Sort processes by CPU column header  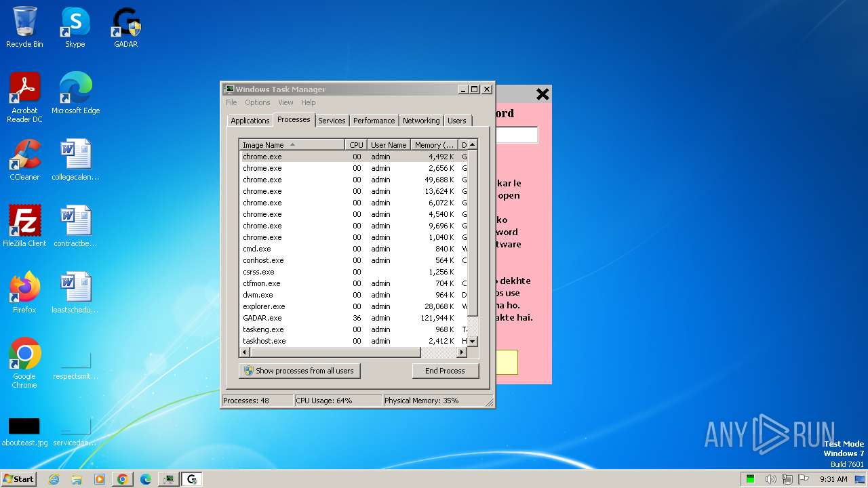(356, 145)
